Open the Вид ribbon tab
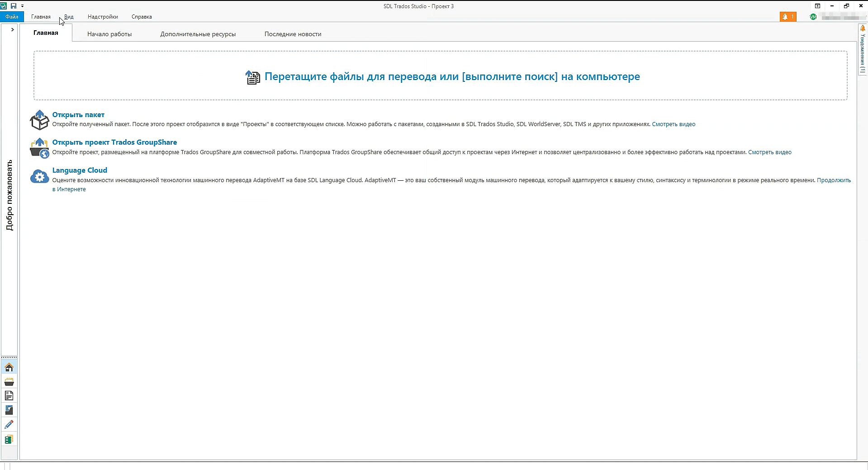This screenshot has height=470, width=868. click(69, 17)
